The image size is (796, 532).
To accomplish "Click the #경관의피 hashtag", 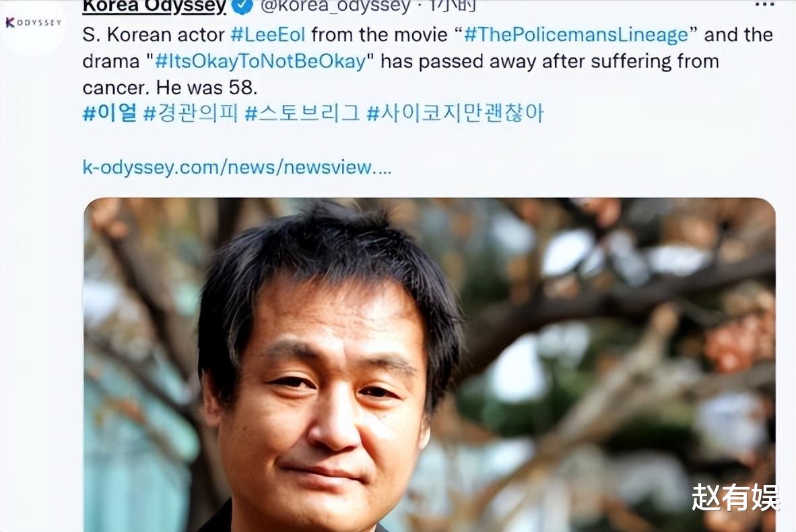I will pos(191,112).
